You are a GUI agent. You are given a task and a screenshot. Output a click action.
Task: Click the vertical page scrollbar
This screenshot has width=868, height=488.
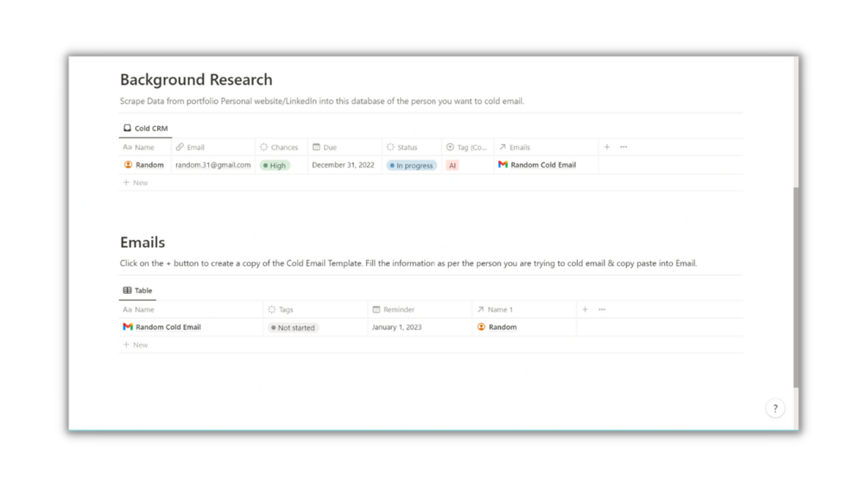[796, 287]
